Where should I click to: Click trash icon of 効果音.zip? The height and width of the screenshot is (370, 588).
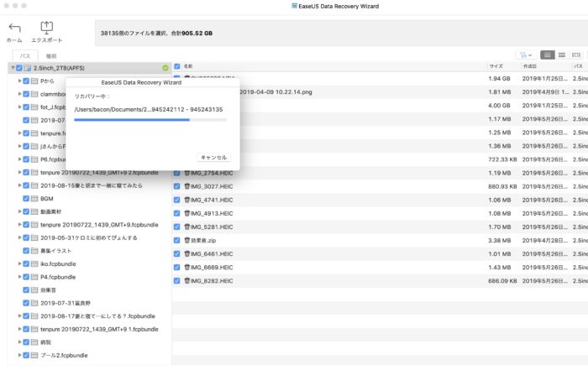187,241
